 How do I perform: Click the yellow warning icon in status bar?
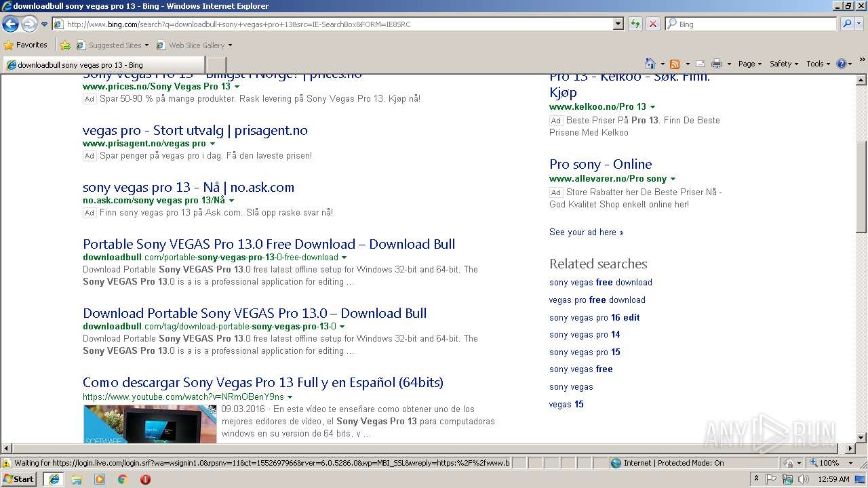[7, 463]
